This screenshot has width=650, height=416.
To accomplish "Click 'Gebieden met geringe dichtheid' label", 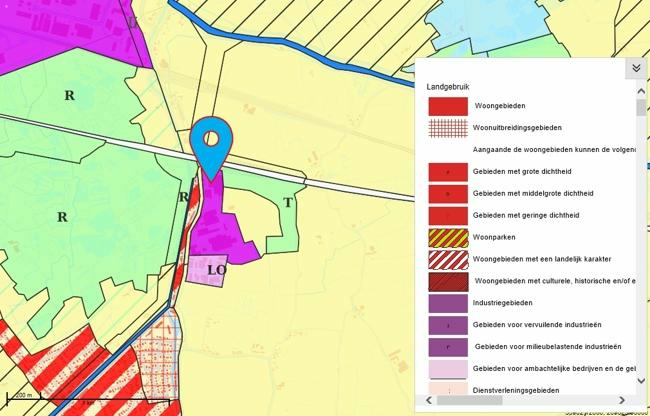I will click(x=526, y=215).
